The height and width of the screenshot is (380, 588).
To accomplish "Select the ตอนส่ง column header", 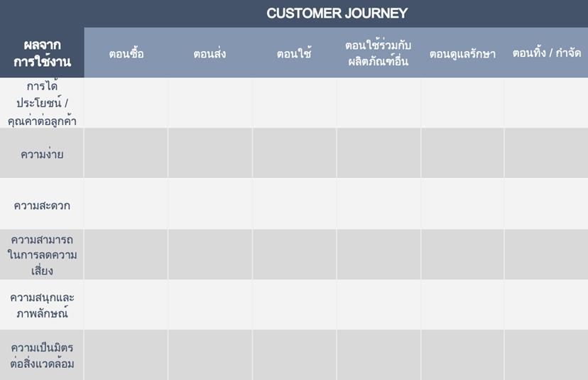I will tap(210, 53).
